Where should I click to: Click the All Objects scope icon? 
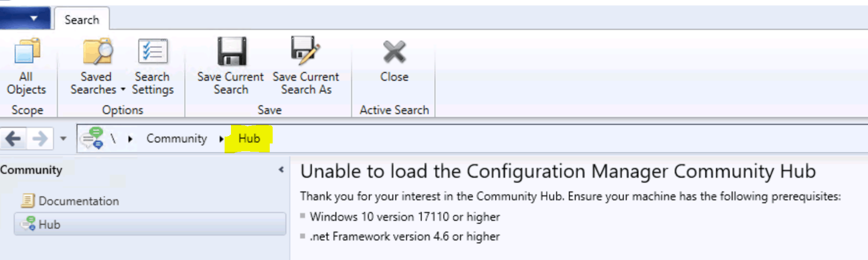[27, 51]
